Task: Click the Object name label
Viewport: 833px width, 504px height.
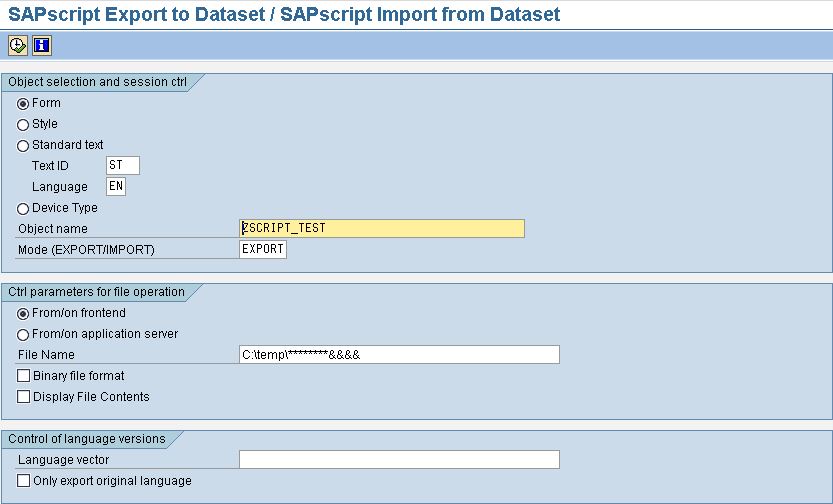Action: (53, 229)
